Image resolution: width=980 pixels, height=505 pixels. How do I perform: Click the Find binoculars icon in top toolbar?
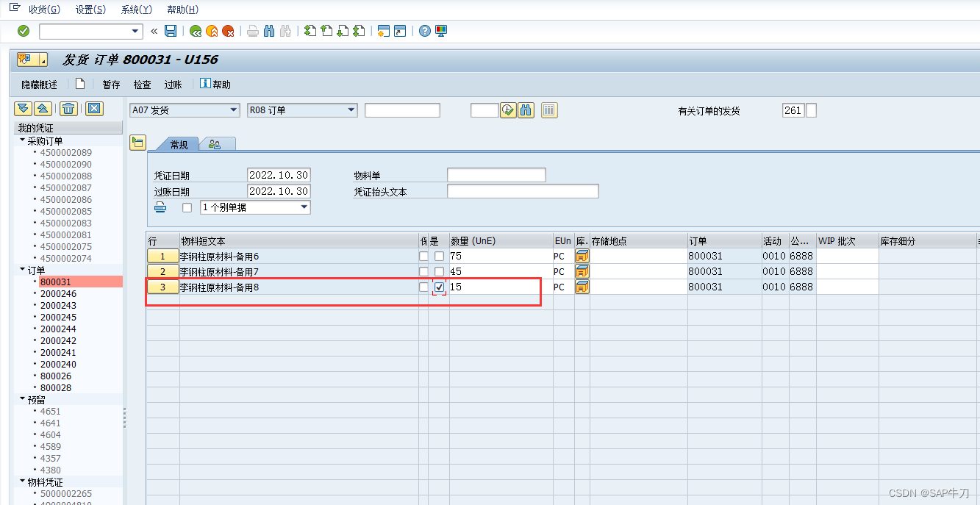click(269, 31)
